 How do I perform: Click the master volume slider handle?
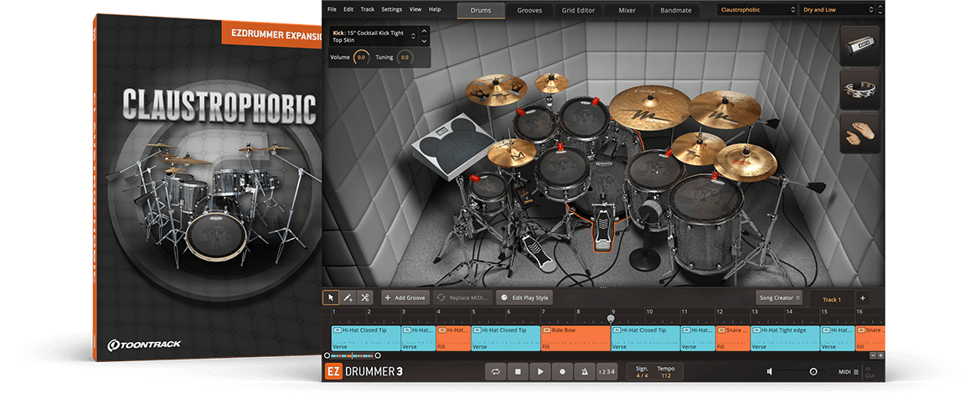tap(813, 371)
